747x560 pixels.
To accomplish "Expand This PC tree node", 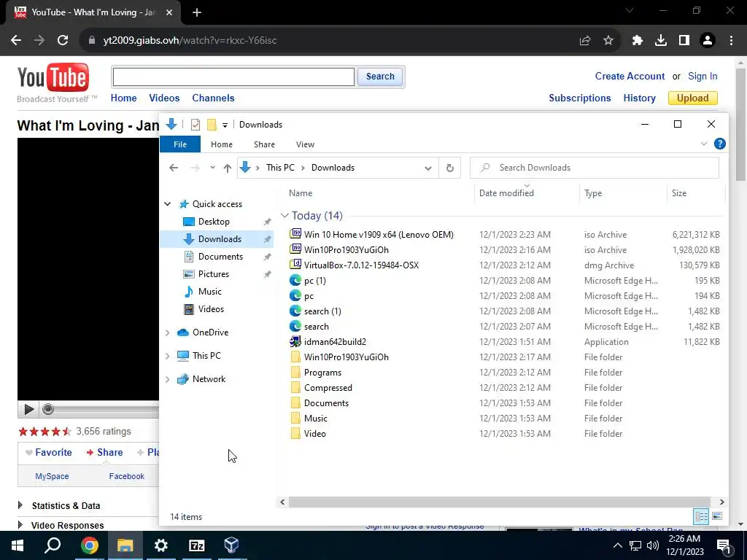I will coord(167,356).
